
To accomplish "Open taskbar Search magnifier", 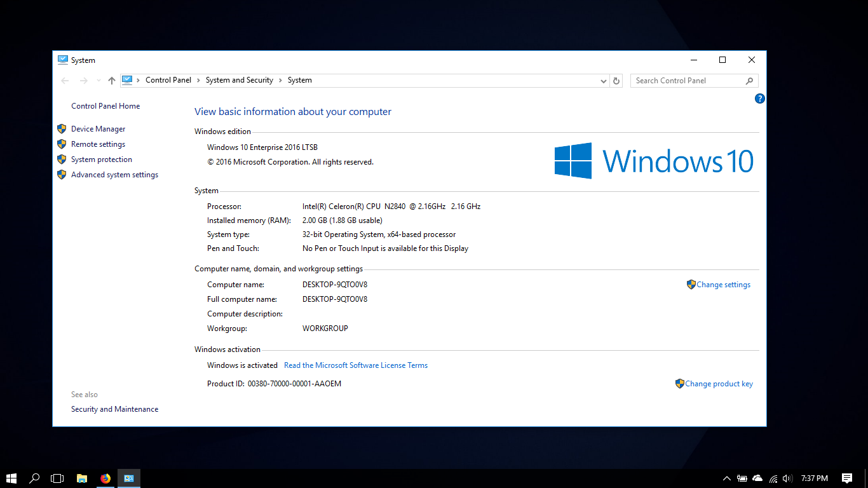I will coord(35,478).
